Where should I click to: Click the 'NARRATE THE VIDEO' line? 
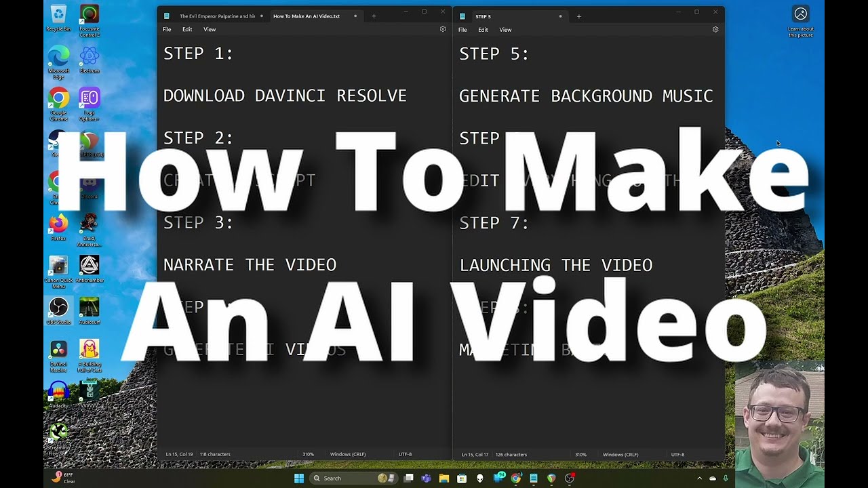click(x=250, y=264)
